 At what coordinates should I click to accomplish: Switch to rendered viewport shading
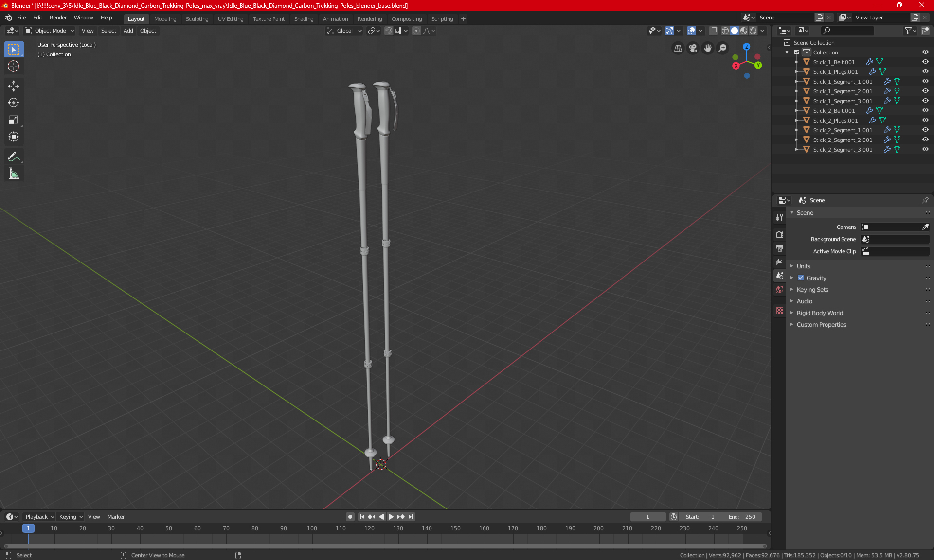pyautogui.click(x=753, y=31)
